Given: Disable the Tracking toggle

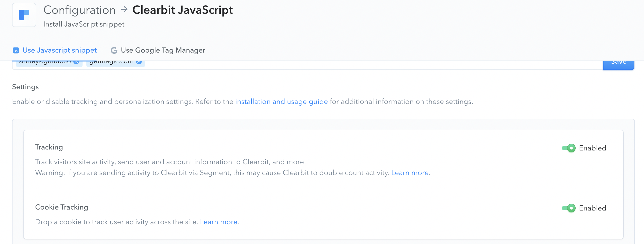Looking at the screenshot, I should pos(568,148).
